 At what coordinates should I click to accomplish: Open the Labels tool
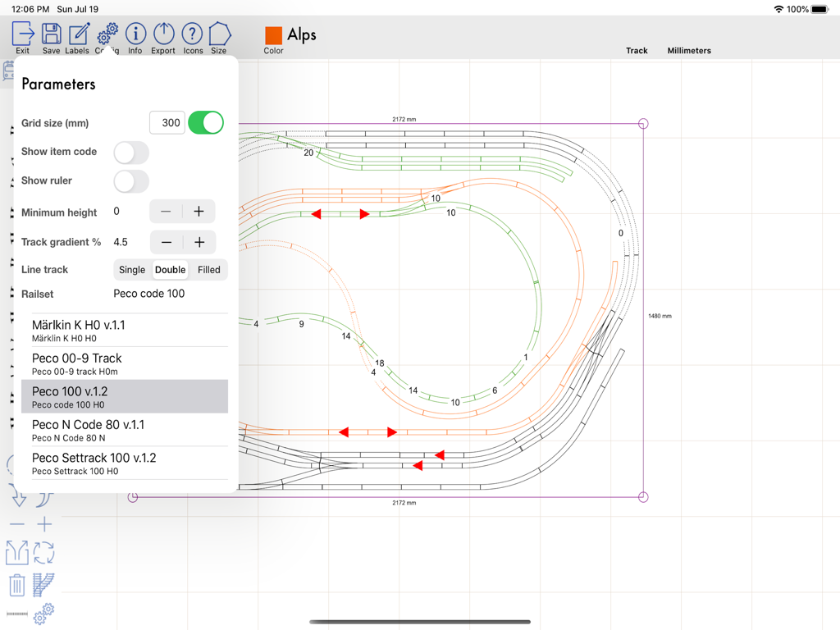76,34
